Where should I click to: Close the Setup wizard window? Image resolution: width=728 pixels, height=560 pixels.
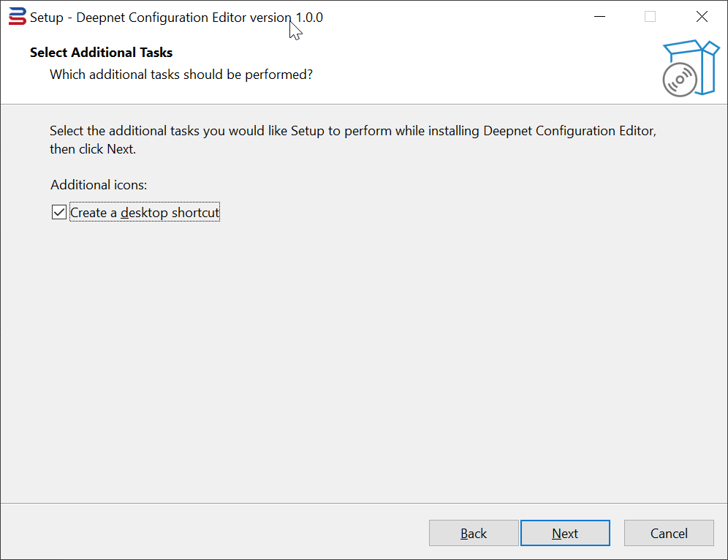(x=702, y=17)
